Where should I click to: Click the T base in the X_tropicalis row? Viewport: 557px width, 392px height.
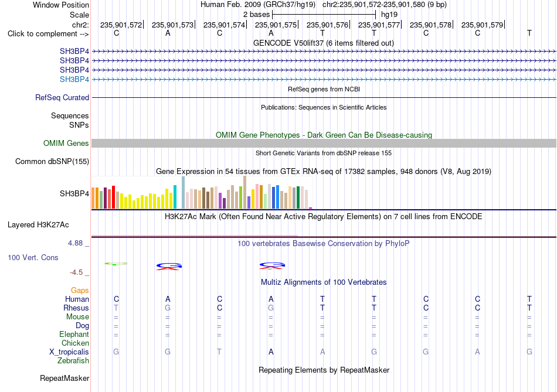pos(219,352)
